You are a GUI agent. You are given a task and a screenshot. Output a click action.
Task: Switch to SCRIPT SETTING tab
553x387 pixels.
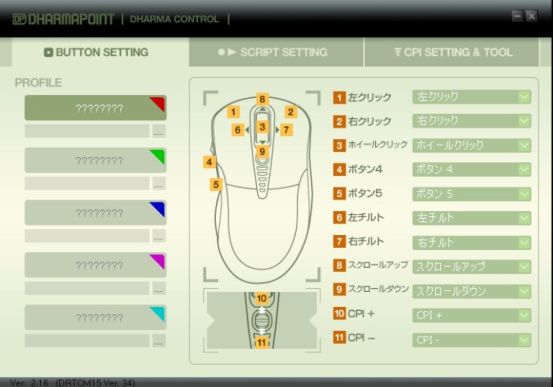pos(276,52)
